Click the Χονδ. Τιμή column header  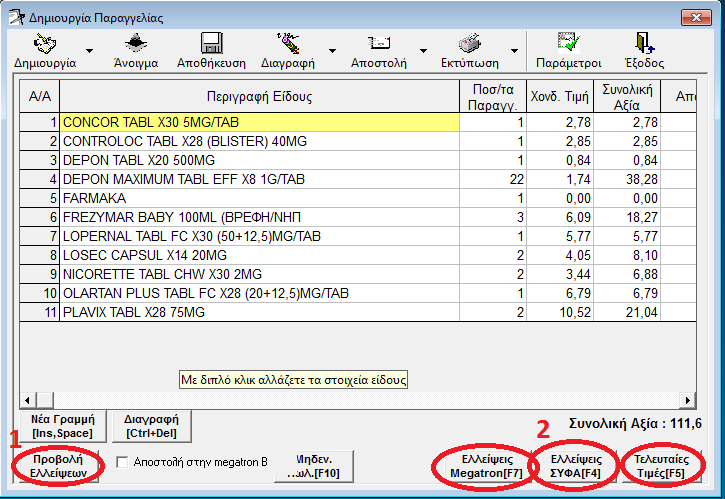tap(560, 96)
